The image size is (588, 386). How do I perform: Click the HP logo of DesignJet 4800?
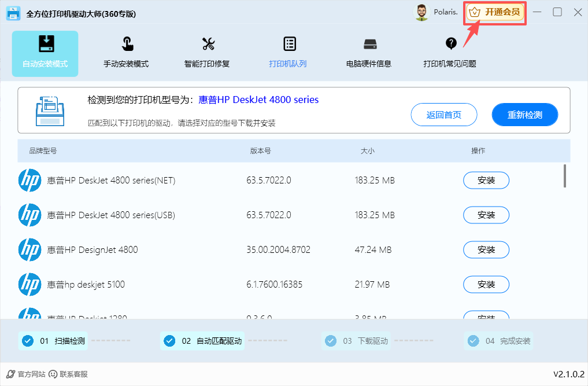pos(29,250)
